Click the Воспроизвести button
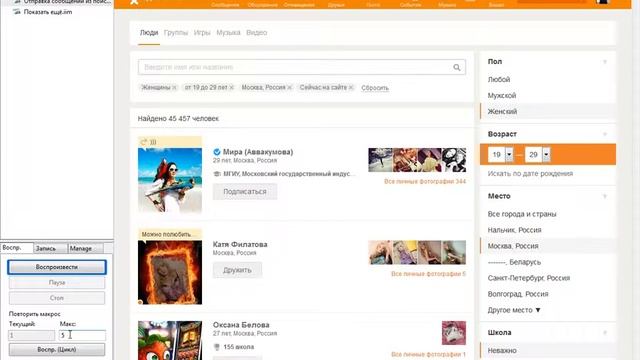The image size is (640, 360). pos(57,267)
